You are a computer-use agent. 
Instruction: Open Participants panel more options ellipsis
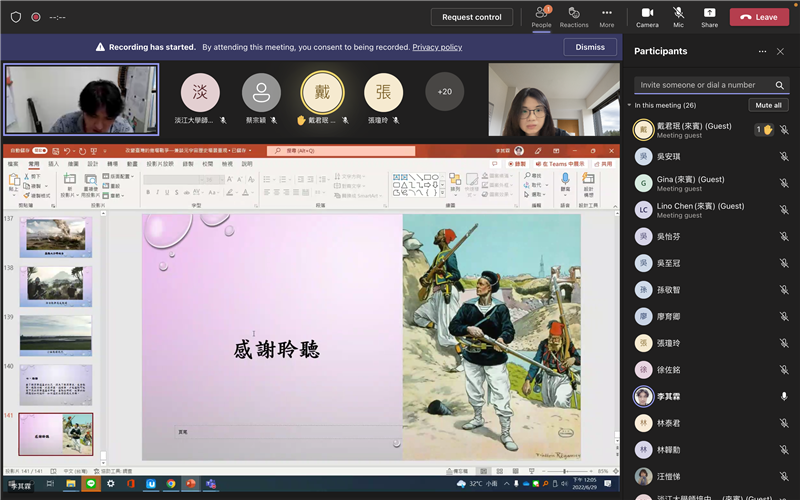tap(763, 51)
